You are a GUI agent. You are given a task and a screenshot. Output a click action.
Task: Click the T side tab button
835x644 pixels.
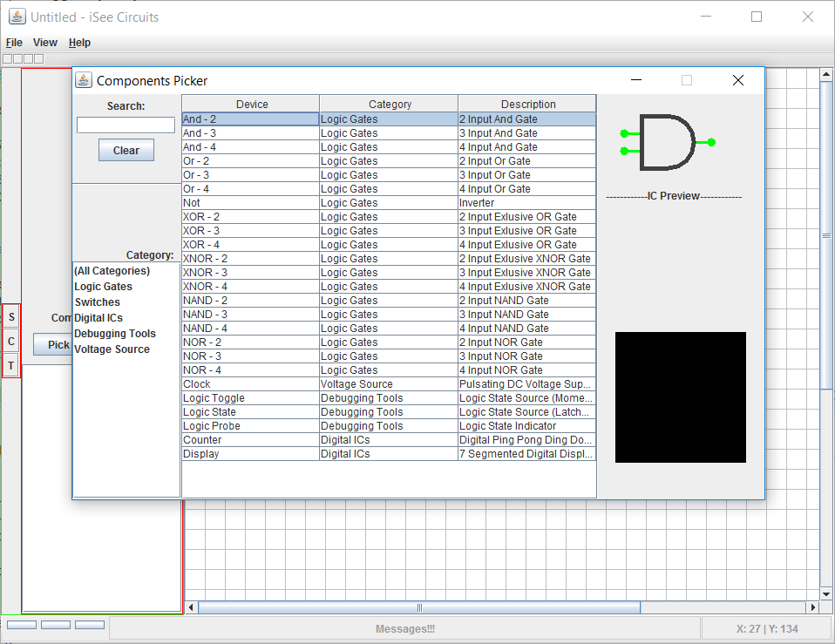[11, 366]
